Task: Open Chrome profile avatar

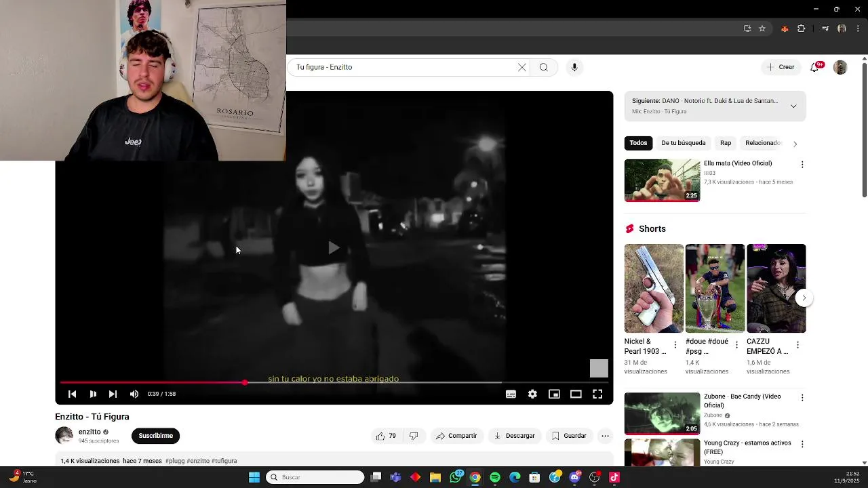Action: point(842,28)
